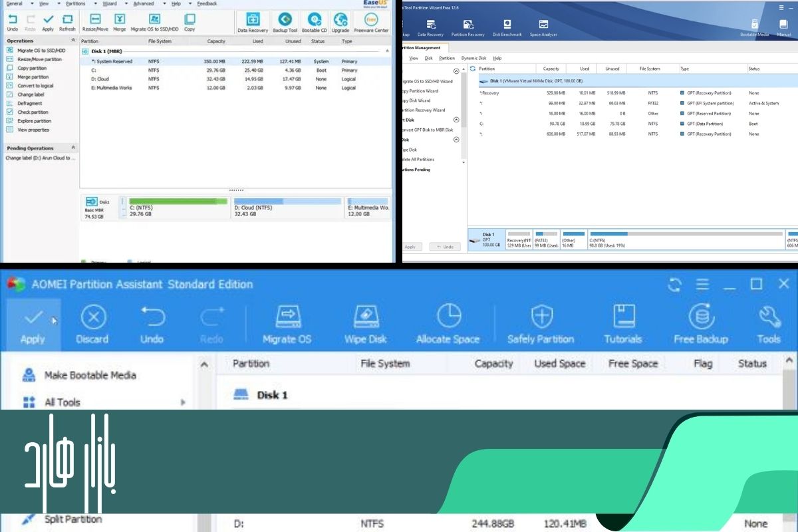Open the General menu in EaseUS
Image resolution: width=798 pixels, height=532 pixels.
click(x=14, y=3)
